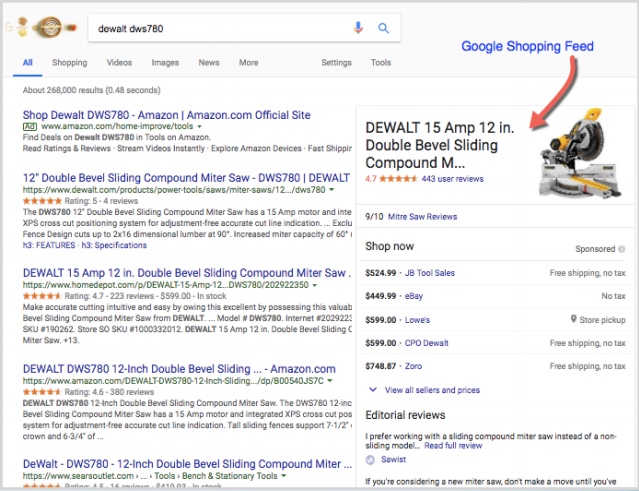The width and height of the screenshot is (639, 491).
Task: Open 443 user reviews link
Action: point(452,178)
